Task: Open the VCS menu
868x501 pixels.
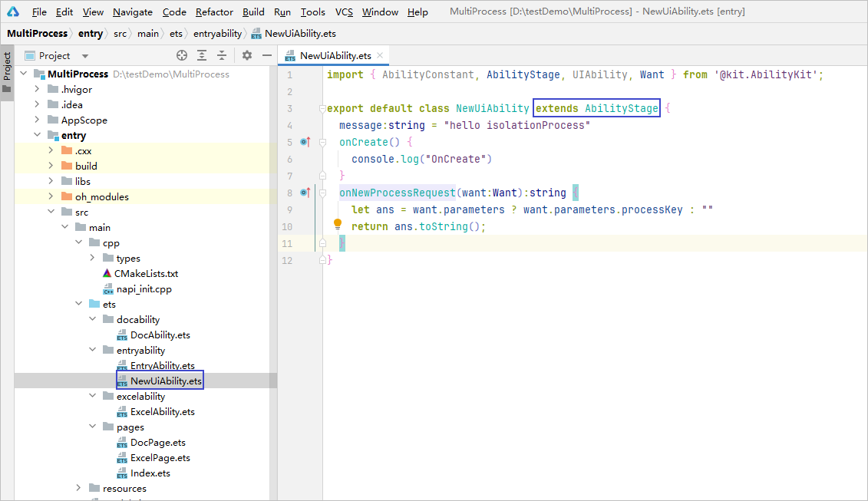Action: (345, 12)
